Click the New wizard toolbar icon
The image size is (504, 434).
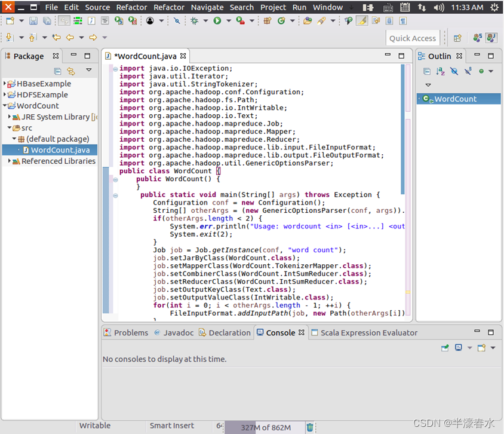[10, 21]
